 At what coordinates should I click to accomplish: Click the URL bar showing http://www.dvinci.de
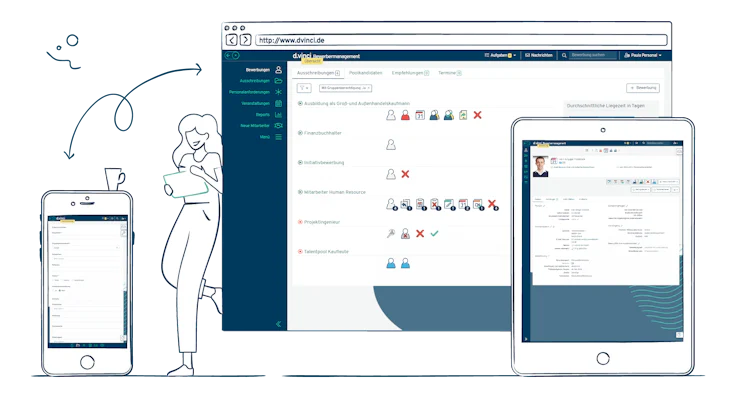[x=461, y=40]
